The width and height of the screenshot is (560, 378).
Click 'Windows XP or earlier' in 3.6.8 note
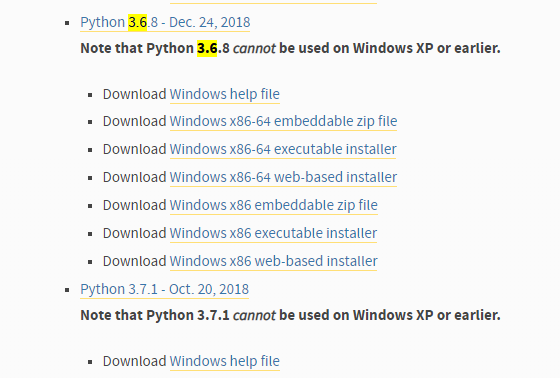(x=426, y=48)
